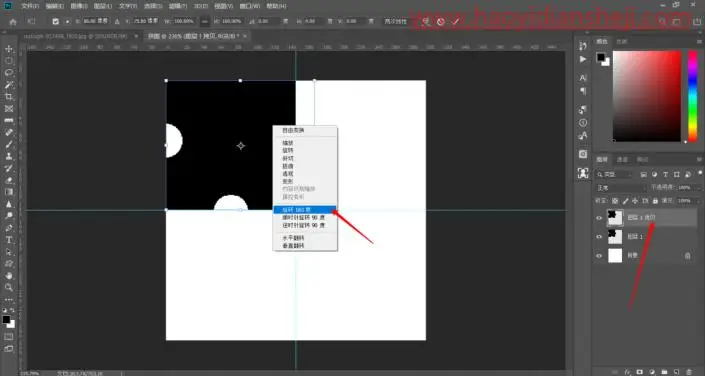Pick a color in the color field
This screenshot has width=705, height=376.
647,96
